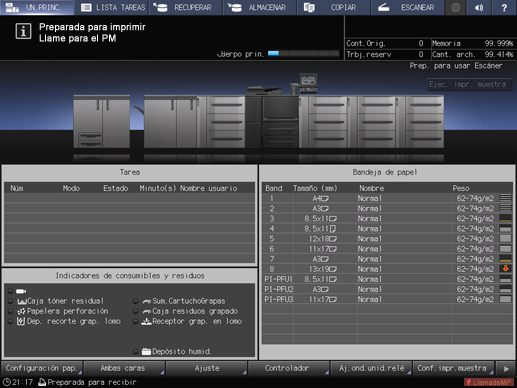Show more buttons with right arrow
Image resolution: width=517 pixels, height=388 pixels.
point(506,369)
